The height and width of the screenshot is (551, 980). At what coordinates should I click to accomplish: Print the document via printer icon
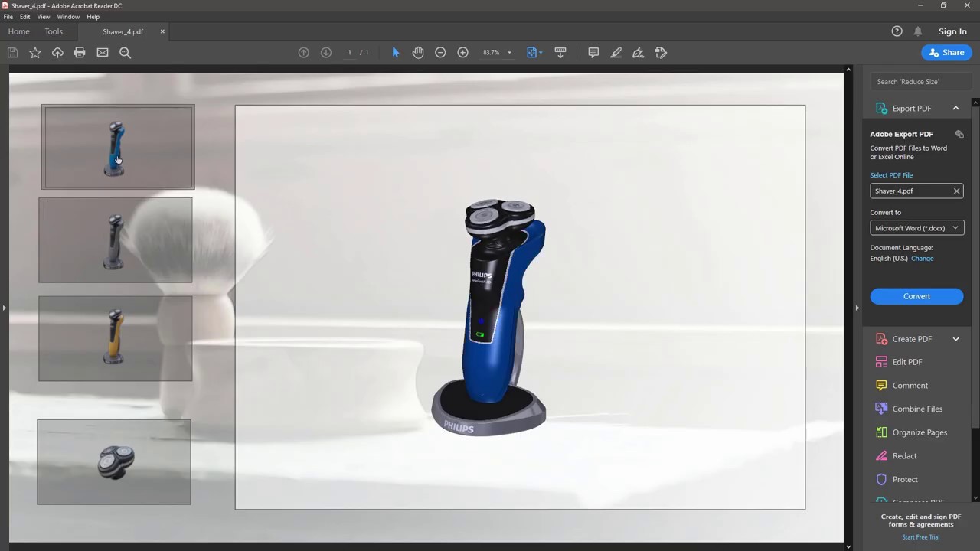pos(80,53)
